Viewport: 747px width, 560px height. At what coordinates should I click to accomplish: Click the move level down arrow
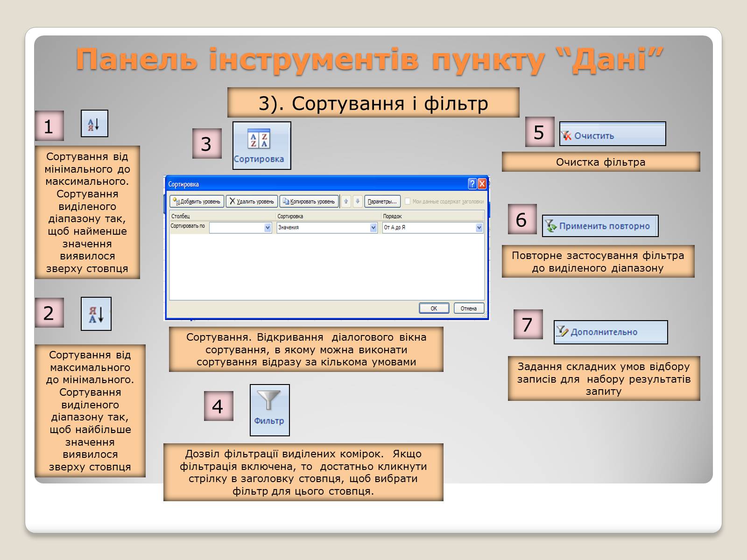click(x=358, y=201)
